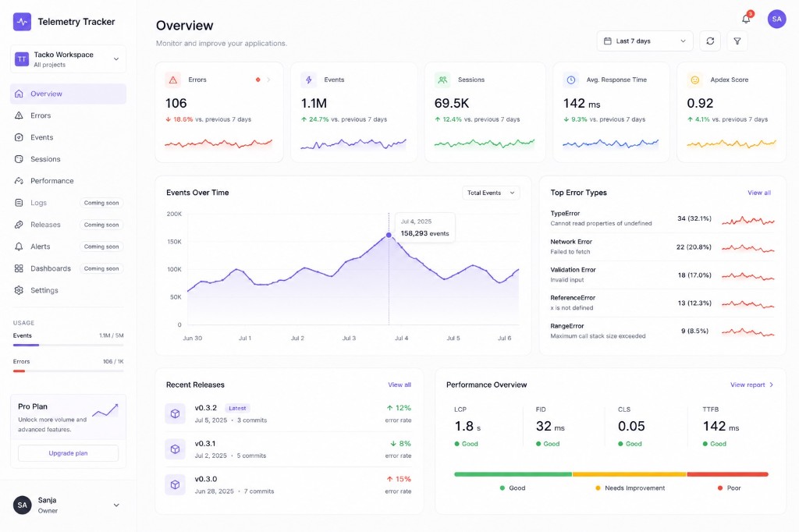Click the Apdex Score smiley icon

[694, 80]
